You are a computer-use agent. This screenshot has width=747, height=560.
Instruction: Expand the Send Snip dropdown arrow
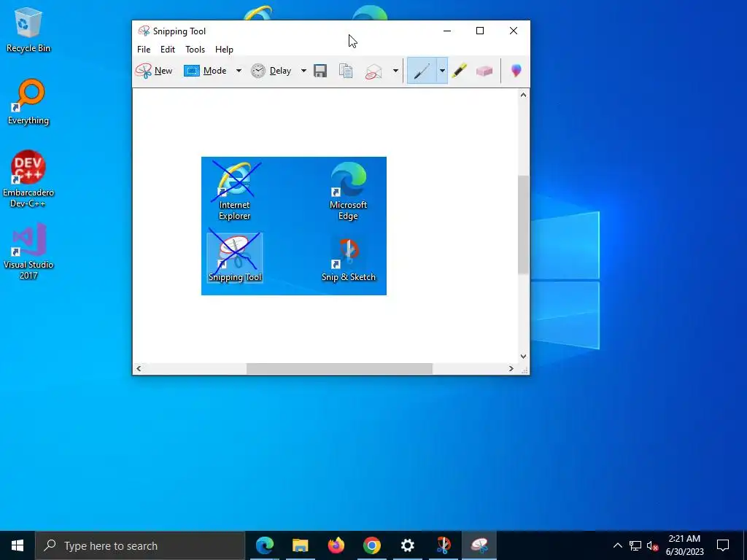[395, 71]
